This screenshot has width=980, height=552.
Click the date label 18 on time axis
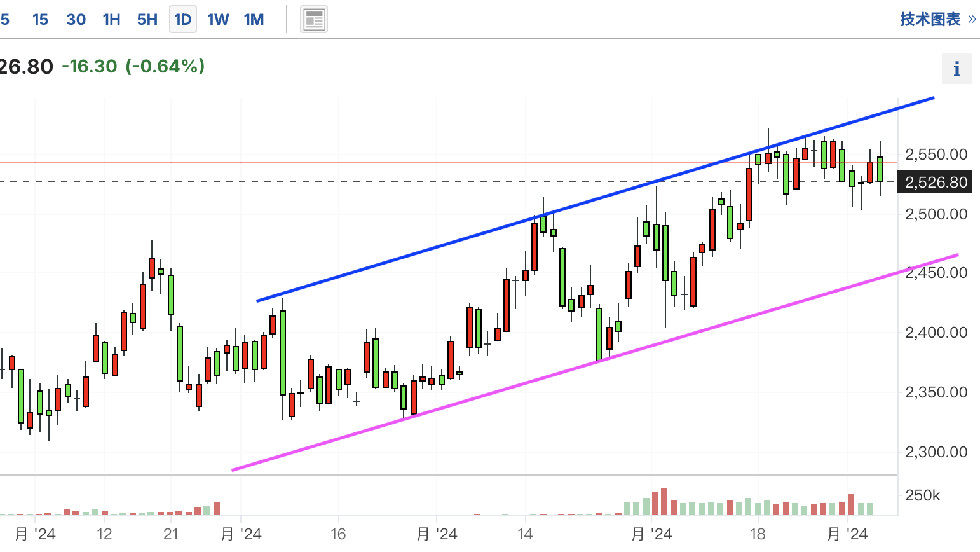point(758,534)
